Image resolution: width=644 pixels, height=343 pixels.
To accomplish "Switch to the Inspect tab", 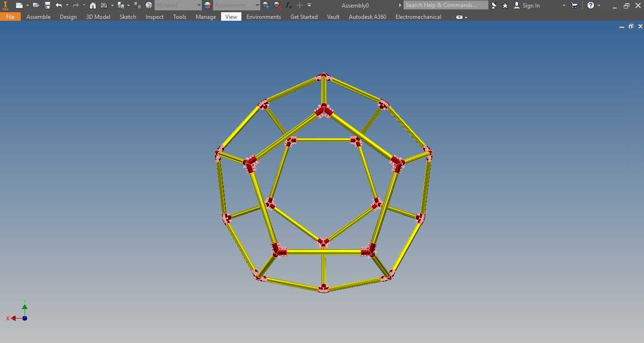I will pos(155,16).
